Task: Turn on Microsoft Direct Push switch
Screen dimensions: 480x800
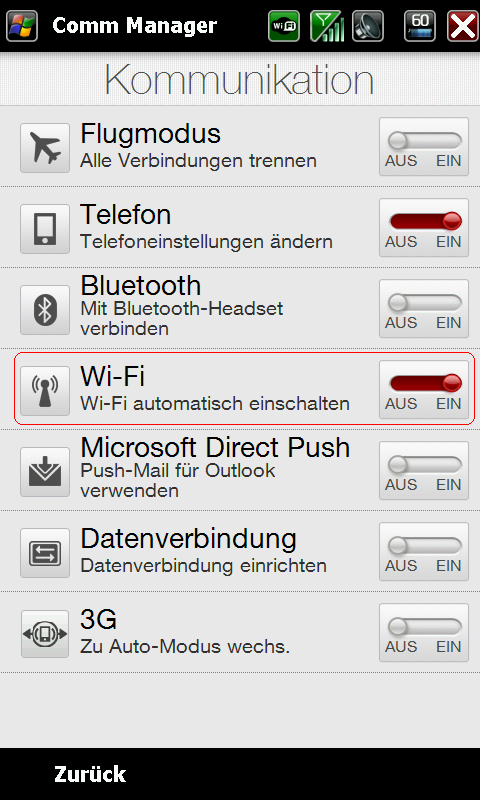Action: 424,471
